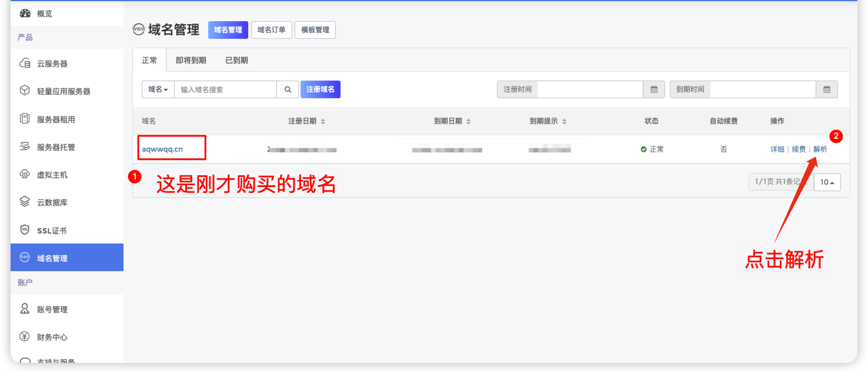Viewport: 868px width, 377px height.
Task: Open the 注册时间 calendar icon
Action: (654, 89)
